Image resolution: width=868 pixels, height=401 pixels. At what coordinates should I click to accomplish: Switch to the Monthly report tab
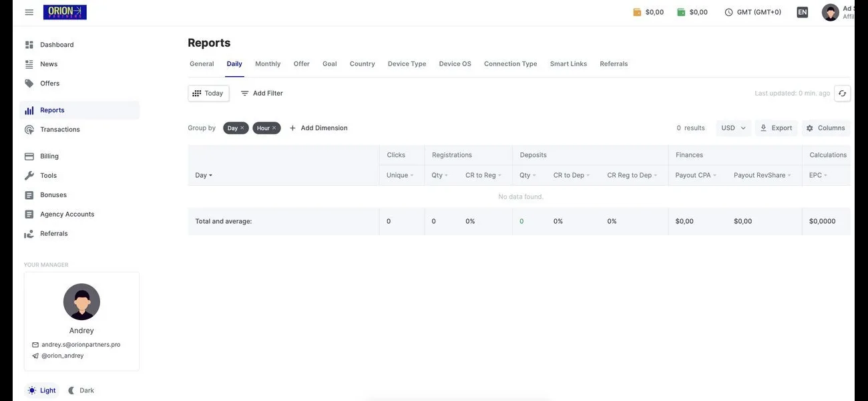coord(268,64)
